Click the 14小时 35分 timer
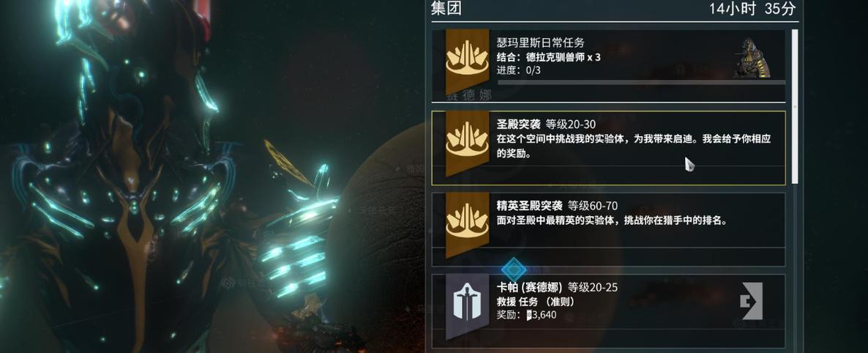Viewport: 868px width, 353px height. pyautogui.click(x=752, y=8)
